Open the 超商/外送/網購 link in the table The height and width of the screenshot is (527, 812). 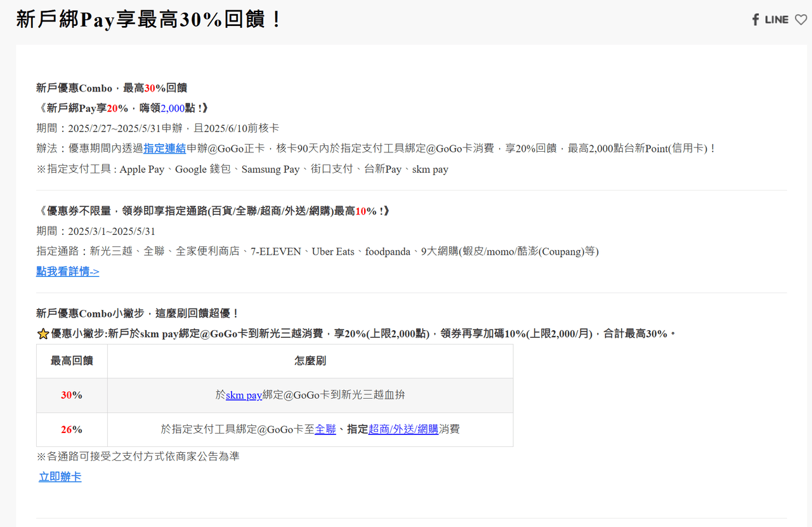403,429
